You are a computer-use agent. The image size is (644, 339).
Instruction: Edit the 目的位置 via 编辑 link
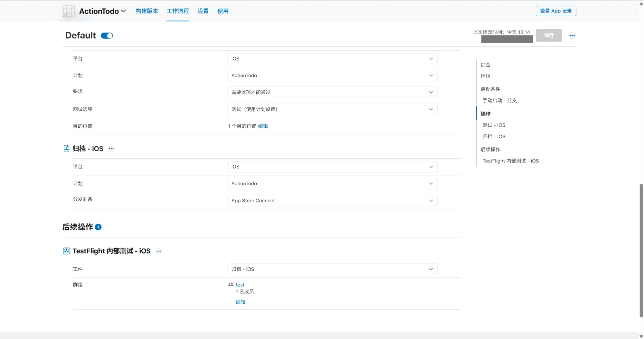click(x=263, y=126)
